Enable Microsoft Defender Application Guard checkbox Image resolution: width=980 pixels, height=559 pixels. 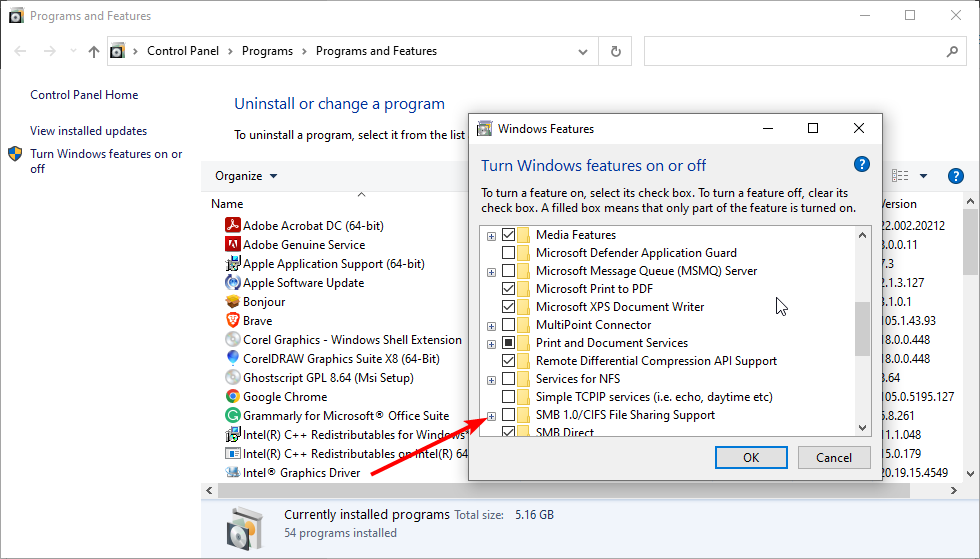pyautogui.click(x=508, y=253)
